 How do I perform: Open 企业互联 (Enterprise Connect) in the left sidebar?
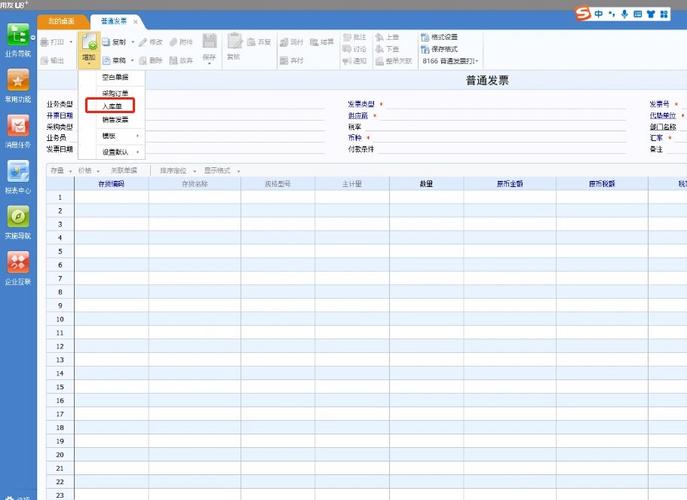(18, 268)
